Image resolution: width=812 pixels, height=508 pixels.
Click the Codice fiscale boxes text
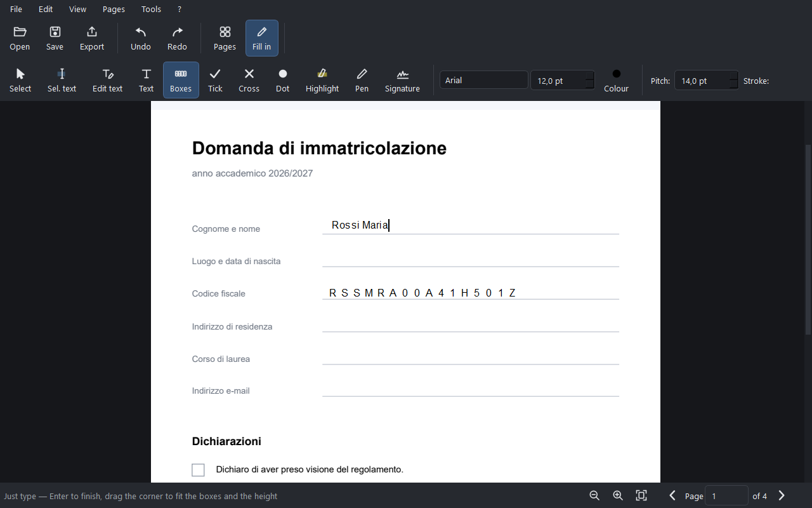pos(422,293)
